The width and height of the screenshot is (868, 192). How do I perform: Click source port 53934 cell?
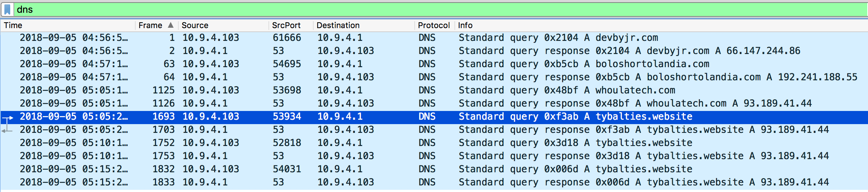pyautogui.click(x=287, y=116)
